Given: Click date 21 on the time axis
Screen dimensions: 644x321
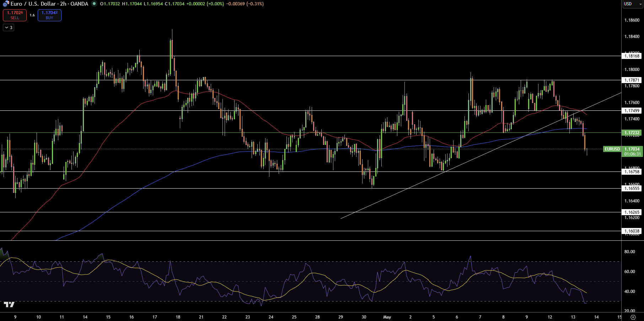Looking at the screenshot, I should (201, 317).
